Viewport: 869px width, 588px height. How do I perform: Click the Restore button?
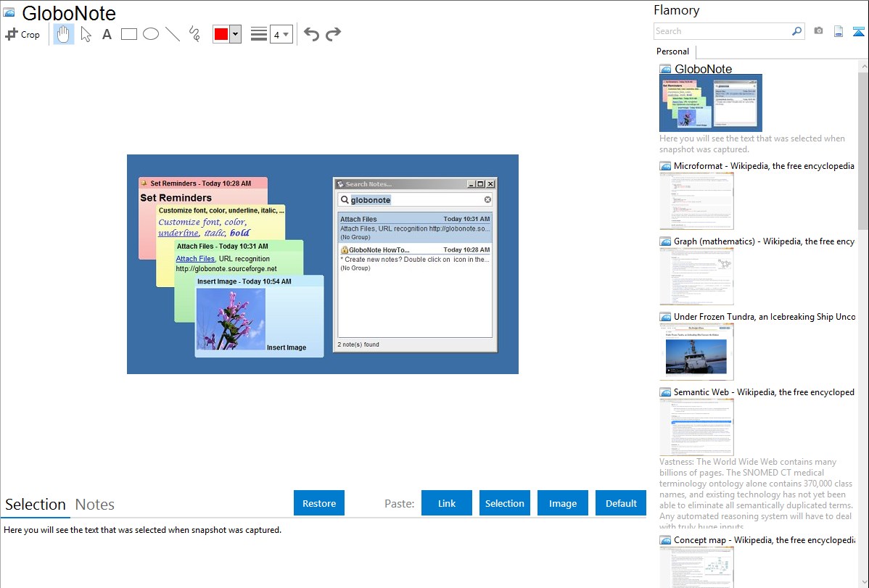click(319, 503)
